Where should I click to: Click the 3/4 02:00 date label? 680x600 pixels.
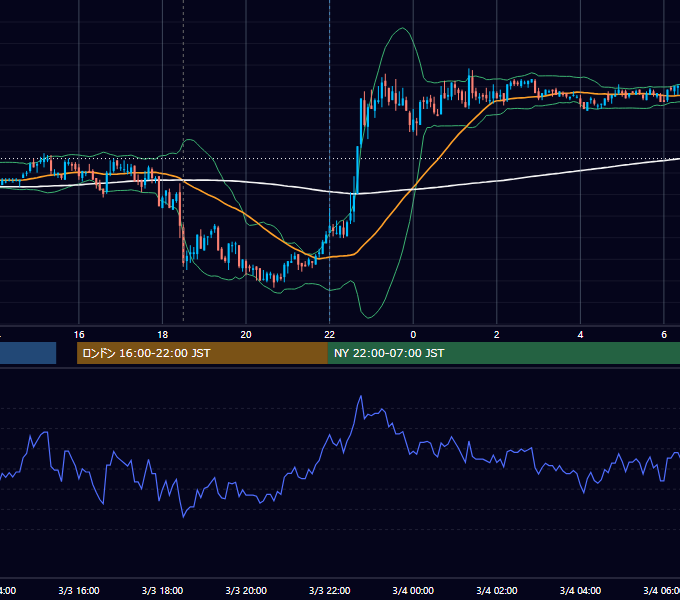497,590
